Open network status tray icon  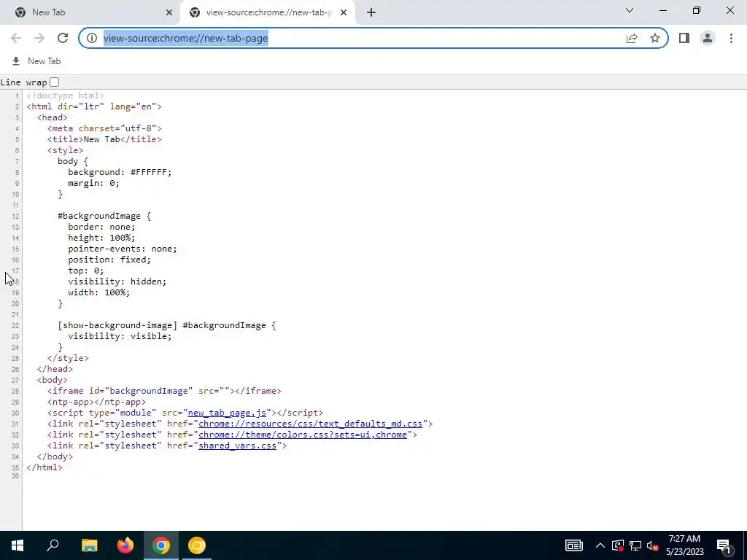(x=635, y=545)
